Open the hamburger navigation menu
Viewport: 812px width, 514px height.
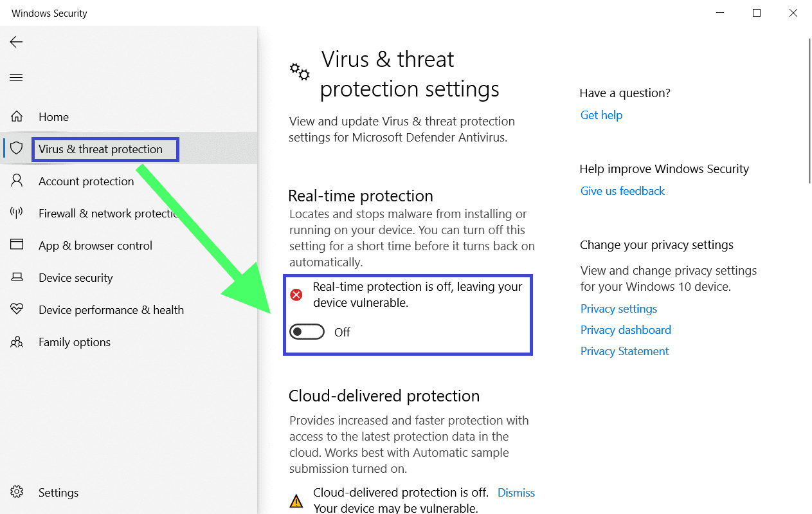16,78
